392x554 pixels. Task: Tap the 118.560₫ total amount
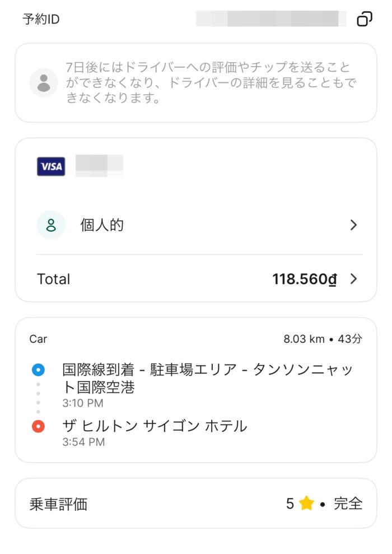pyautogui.click(x=305, y=279)
